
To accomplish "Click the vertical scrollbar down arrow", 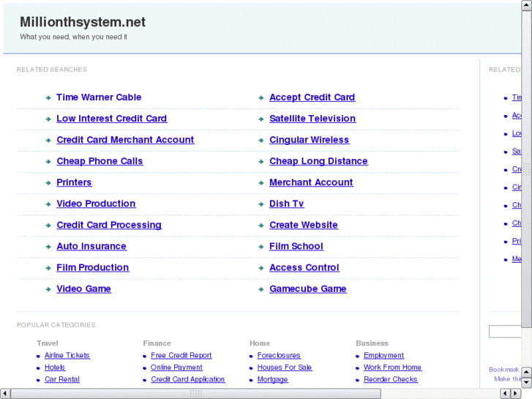I will [x=527, y=383].
